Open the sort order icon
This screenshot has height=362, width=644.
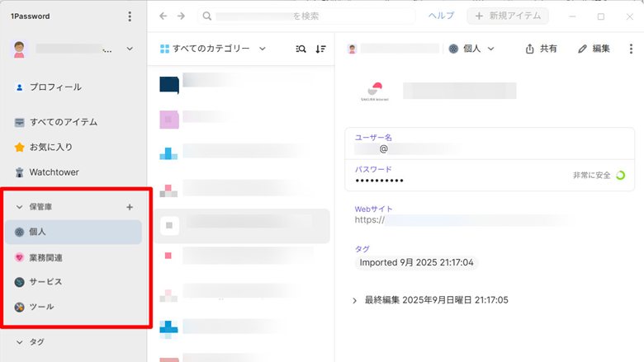click(x=321, y=49)
